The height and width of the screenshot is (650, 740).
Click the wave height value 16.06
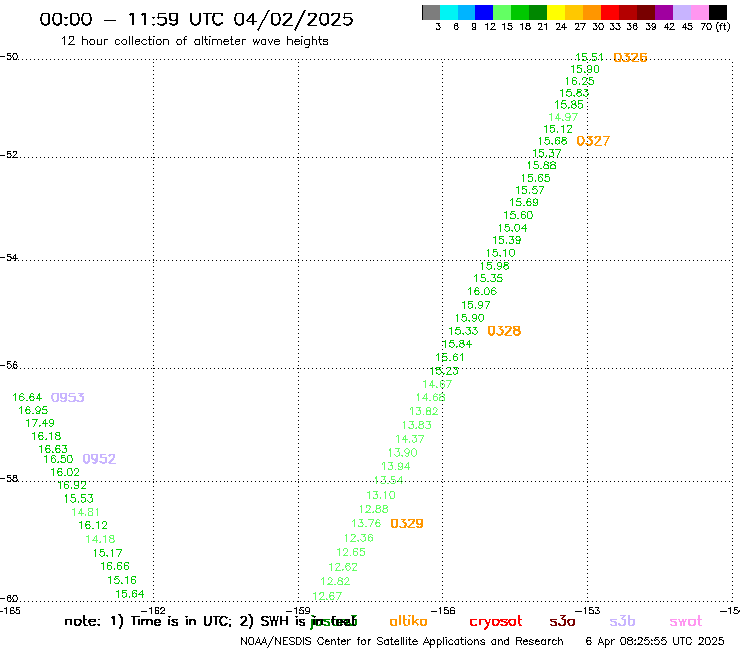pyautogui.click(x=482, y=291)
